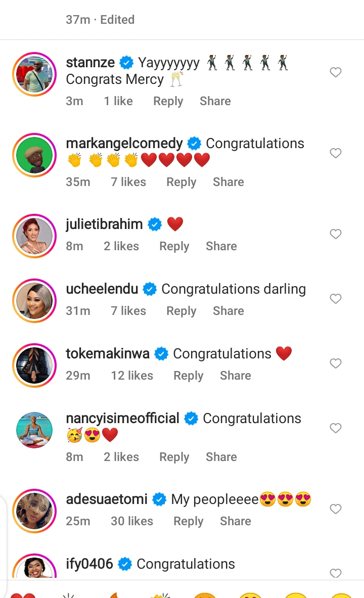Tap the heart on markangelcomedy's comment

[x=336, y=153]
